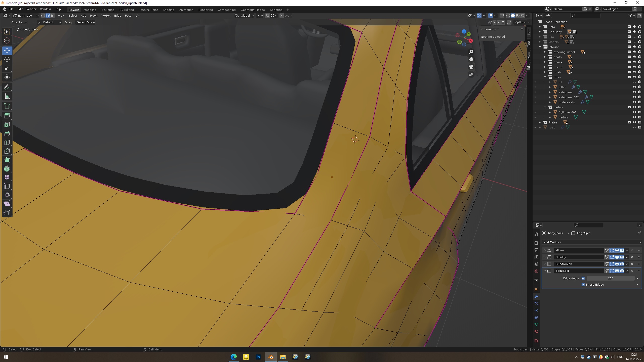Open Blender from Windows taskbar
Screen dimensions: 644x362
tap(271, 357)
